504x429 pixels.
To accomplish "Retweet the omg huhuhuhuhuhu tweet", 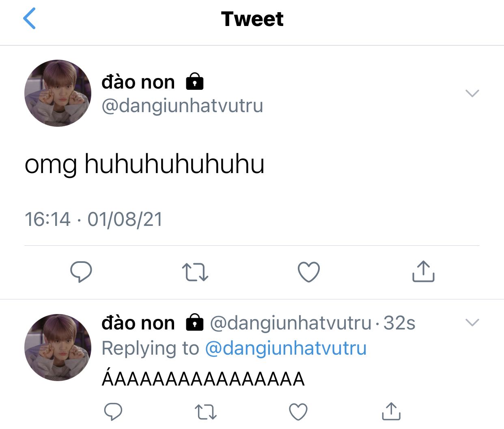I will [x=195, y=272].
